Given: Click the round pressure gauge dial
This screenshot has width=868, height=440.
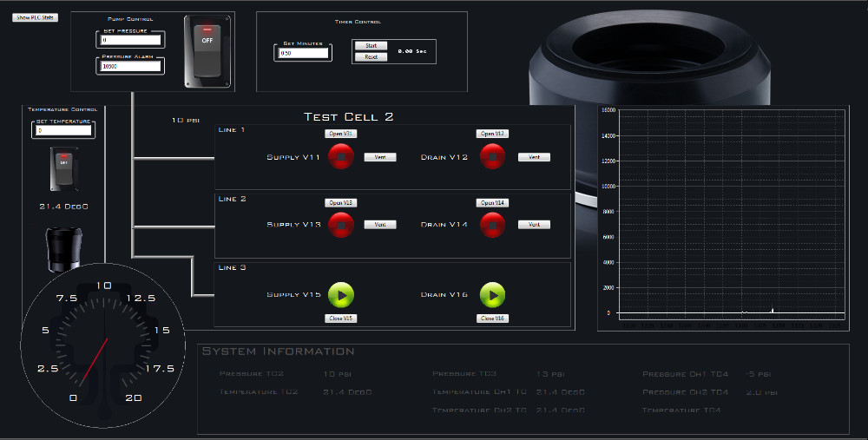Looking at the screenshot, I should coord(103,345).
